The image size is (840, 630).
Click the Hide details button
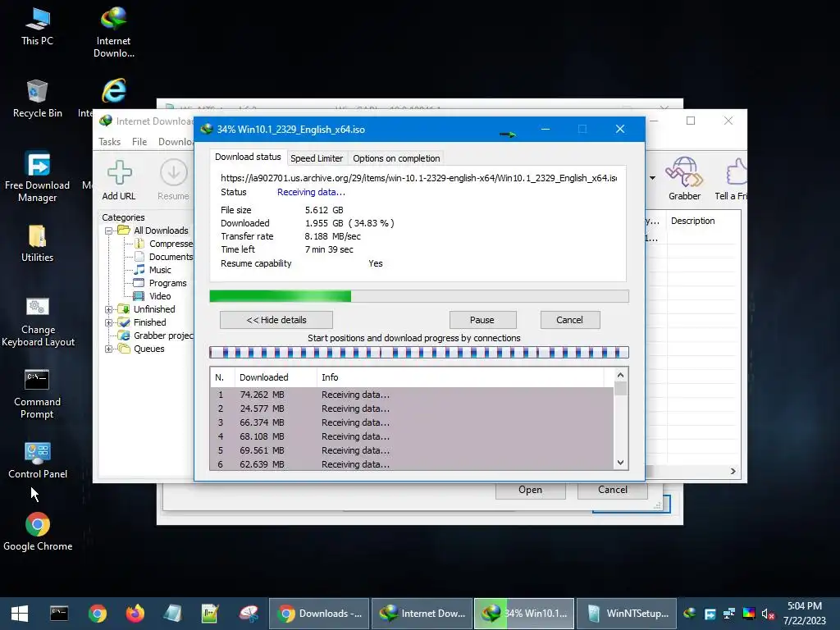click(x=276, y=320)
